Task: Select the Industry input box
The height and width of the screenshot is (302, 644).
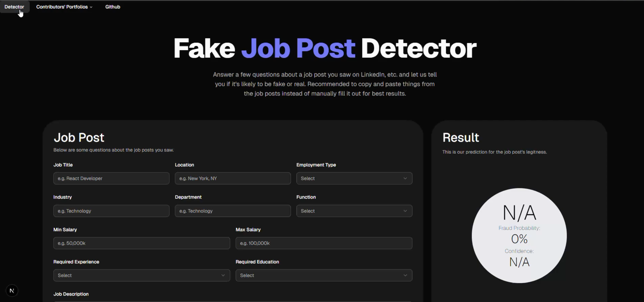Action: 111,211
